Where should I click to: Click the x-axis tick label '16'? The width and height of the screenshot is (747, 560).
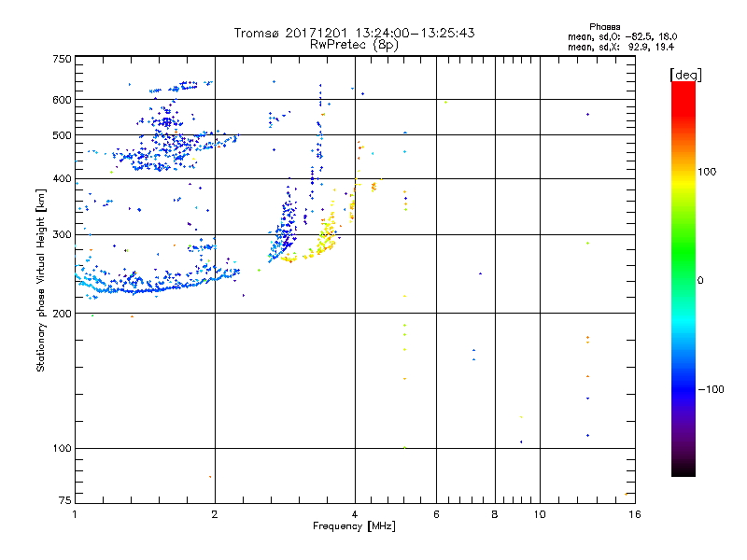pyautogui.click(x=635, y=514)
